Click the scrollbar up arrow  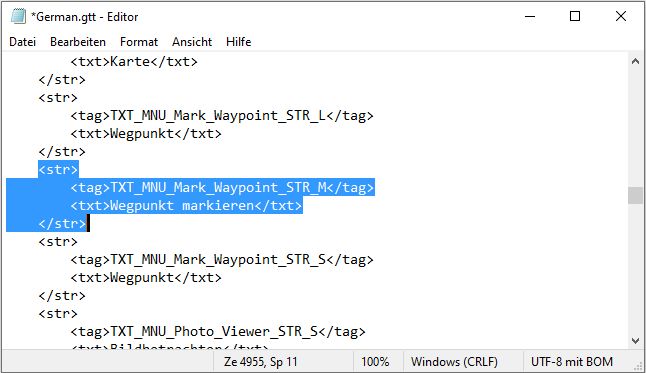point(635,61)
